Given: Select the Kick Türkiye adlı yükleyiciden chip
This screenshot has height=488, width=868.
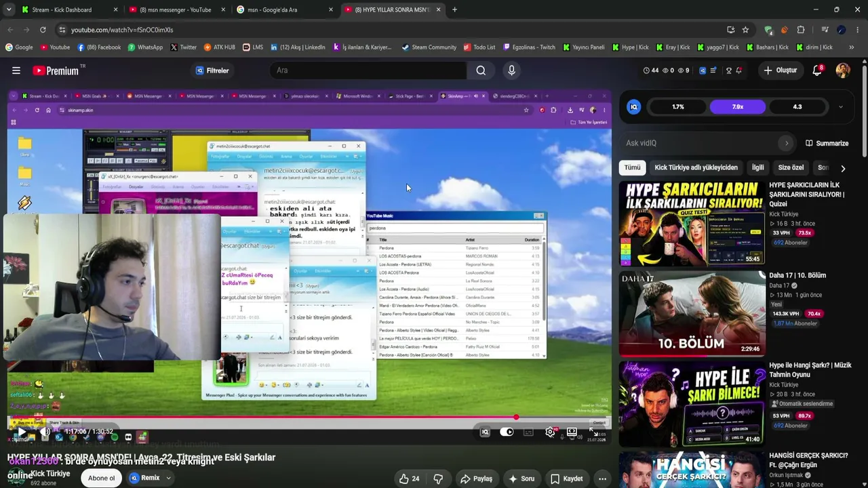Looking at the screenshot, I should (696, 168).
